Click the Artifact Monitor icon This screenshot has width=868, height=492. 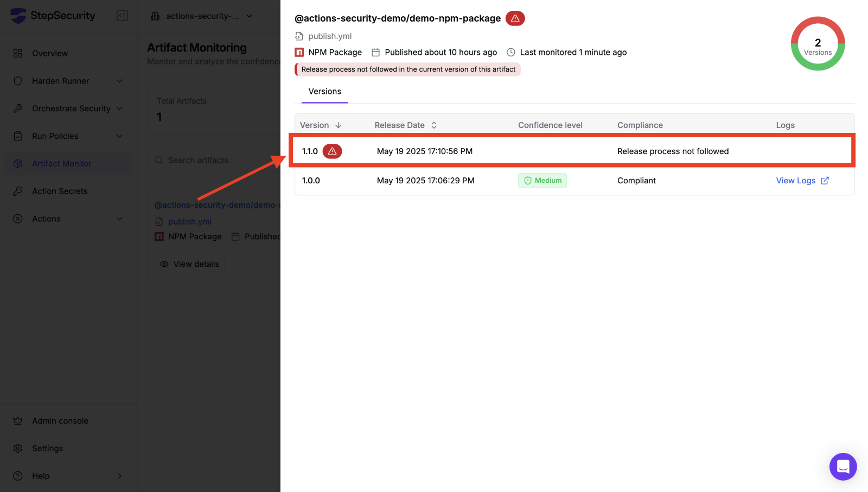18,164
